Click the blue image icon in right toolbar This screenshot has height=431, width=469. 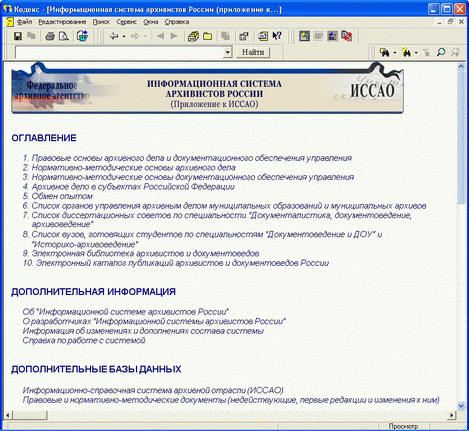(332, 36)
